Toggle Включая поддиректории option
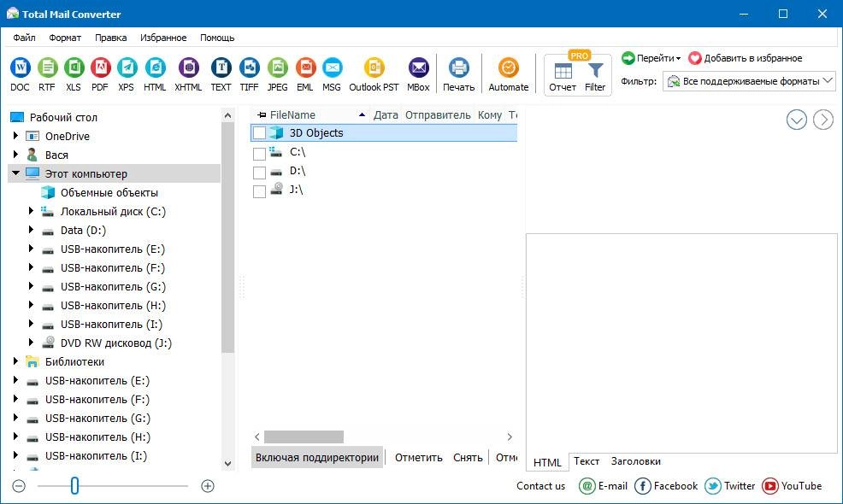Screen dimensions: 843x504 pyautogui.click(x=317, y=457)
